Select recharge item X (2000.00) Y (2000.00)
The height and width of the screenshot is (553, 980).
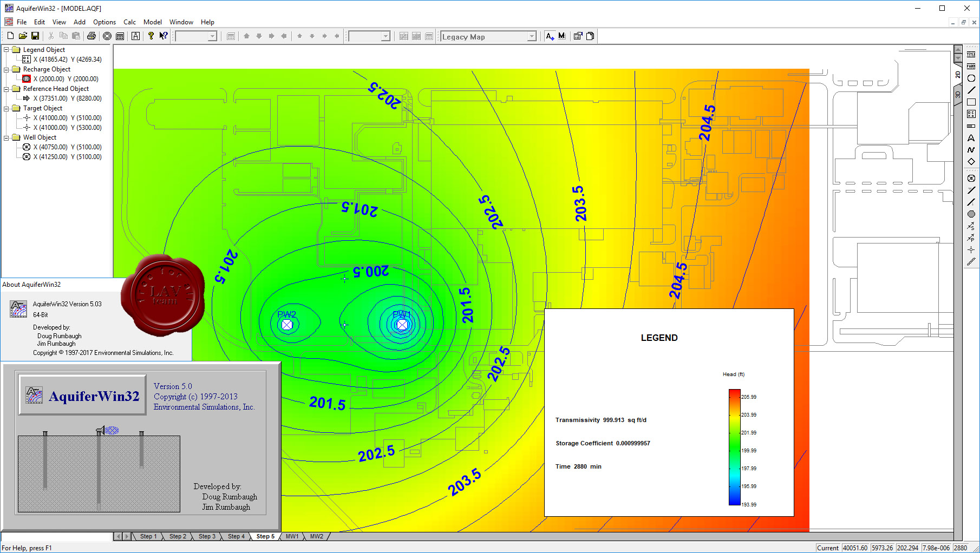tap(66, 79)
